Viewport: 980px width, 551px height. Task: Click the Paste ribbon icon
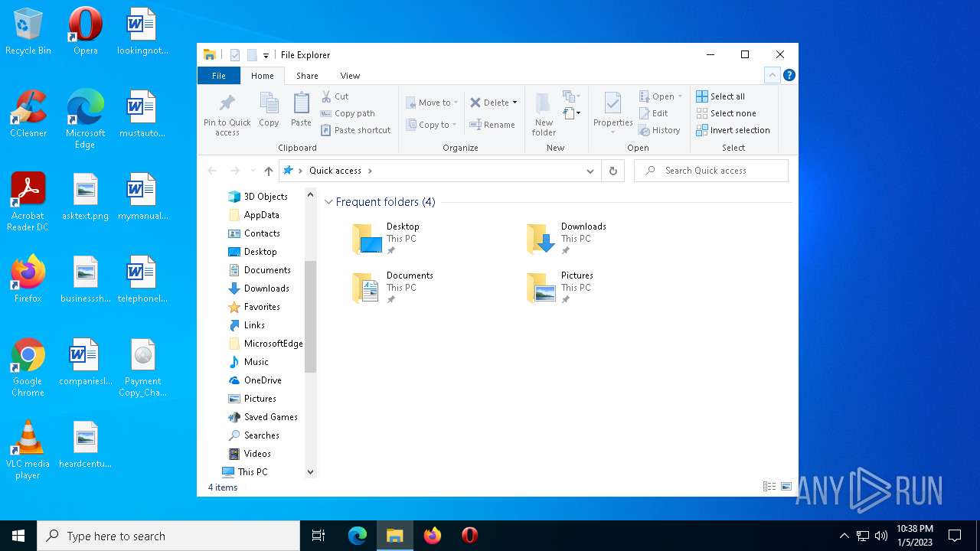tap(301, 109)
